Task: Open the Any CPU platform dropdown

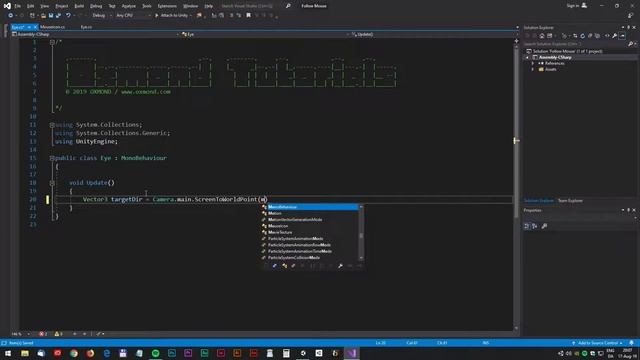Action: click(x=133, y=16)
